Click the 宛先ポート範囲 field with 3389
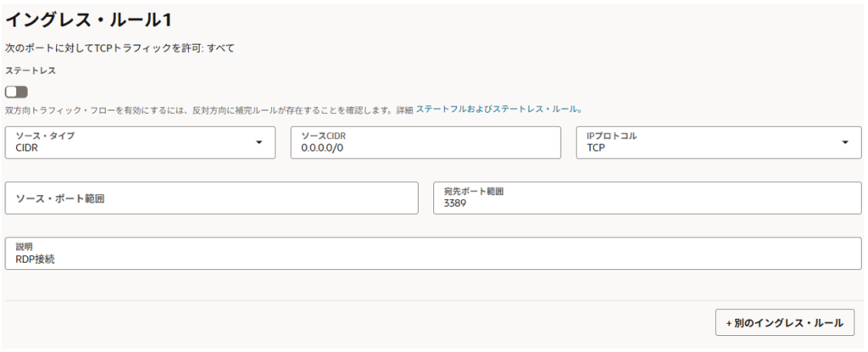Image resolution: width=868 pixels, height=352 pixels. (x=647, y=198)
